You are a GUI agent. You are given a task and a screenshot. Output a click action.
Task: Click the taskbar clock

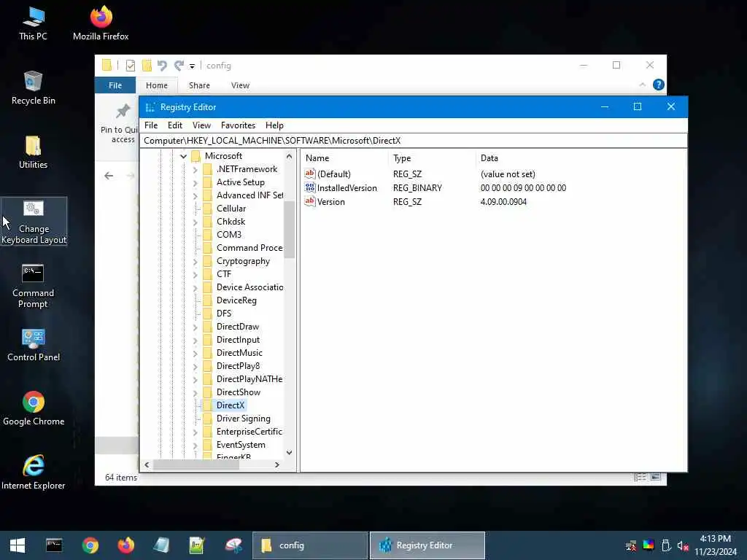click(x=715, y=545)
